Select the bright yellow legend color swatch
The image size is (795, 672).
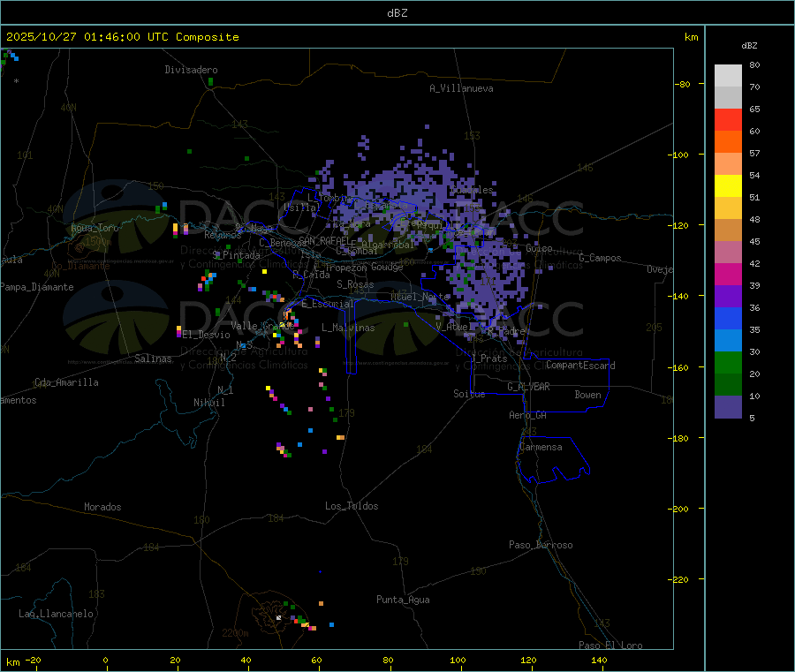[728, 185]
